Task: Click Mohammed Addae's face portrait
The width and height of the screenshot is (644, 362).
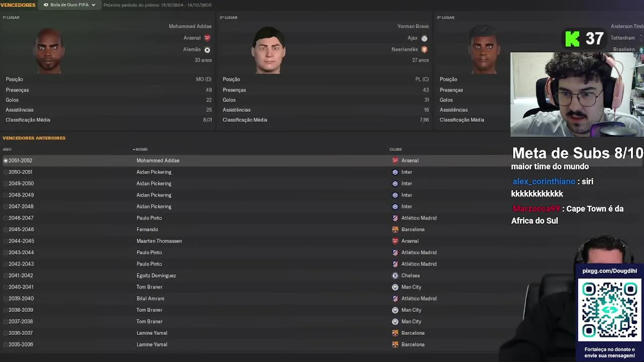Action: tap(48, 50)
